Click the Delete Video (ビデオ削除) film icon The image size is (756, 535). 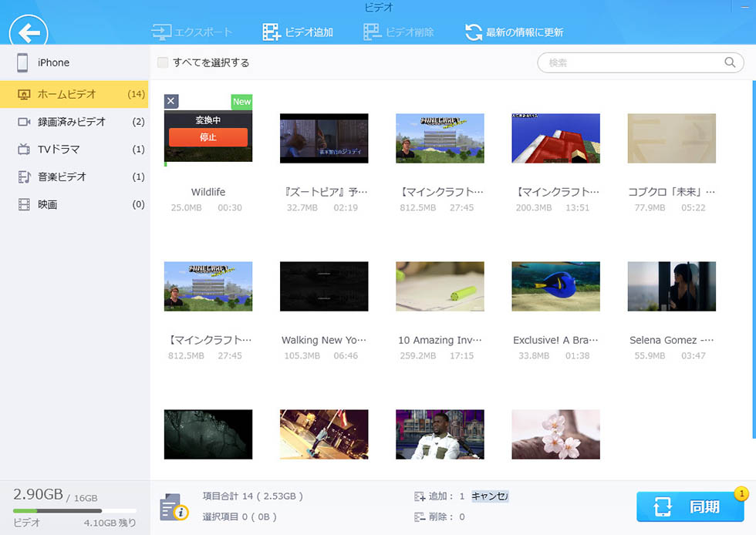[x=372, y=32]
